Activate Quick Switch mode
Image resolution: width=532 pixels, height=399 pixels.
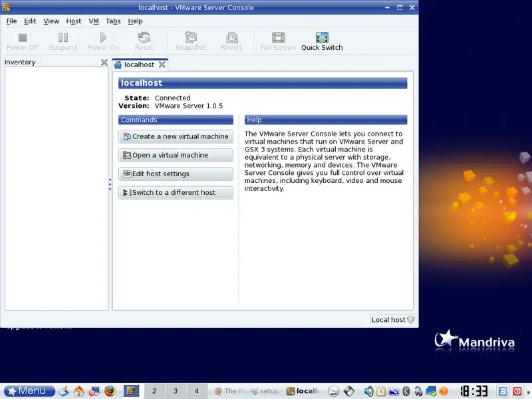coord(322,41)
